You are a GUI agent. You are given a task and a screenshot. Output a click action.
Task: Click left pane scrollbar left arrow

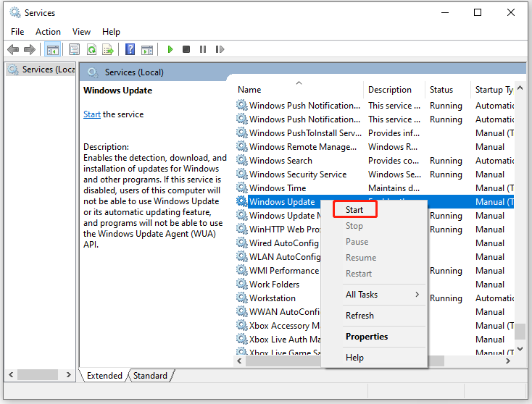(x=11, y=375)
